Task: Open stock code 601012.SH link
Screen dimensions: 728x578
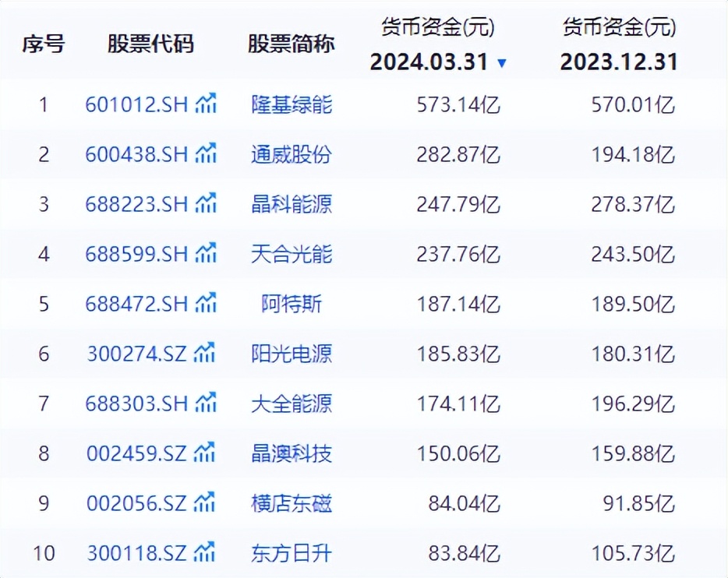Action: click(x=136, y=104)
